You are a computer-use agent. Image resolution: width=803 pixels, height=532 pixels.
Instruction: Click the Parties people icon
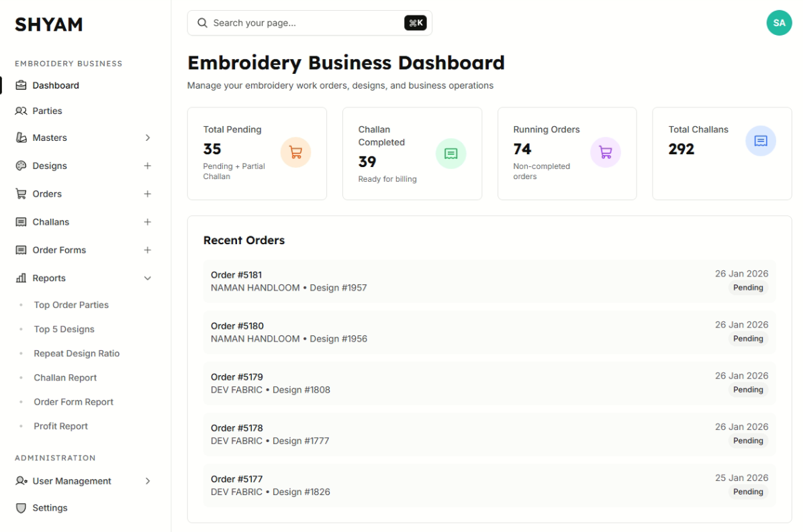point(21,111)
